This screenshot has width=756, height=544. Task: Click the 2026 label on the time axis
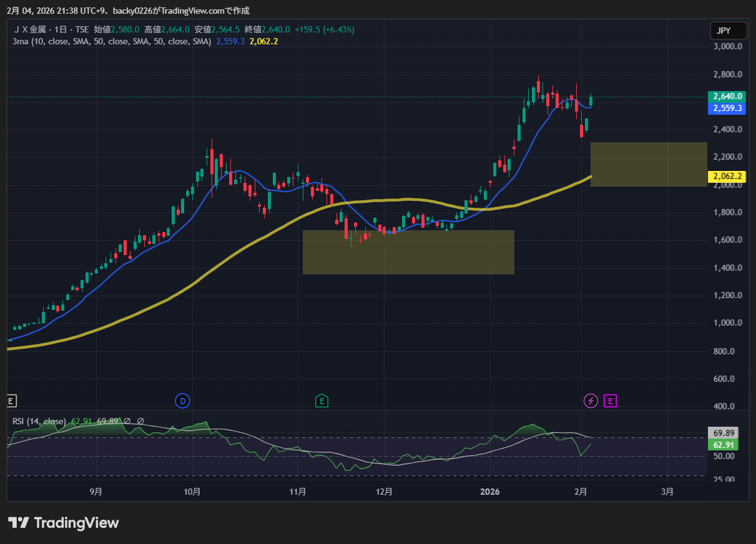click(x=490, y=492)
